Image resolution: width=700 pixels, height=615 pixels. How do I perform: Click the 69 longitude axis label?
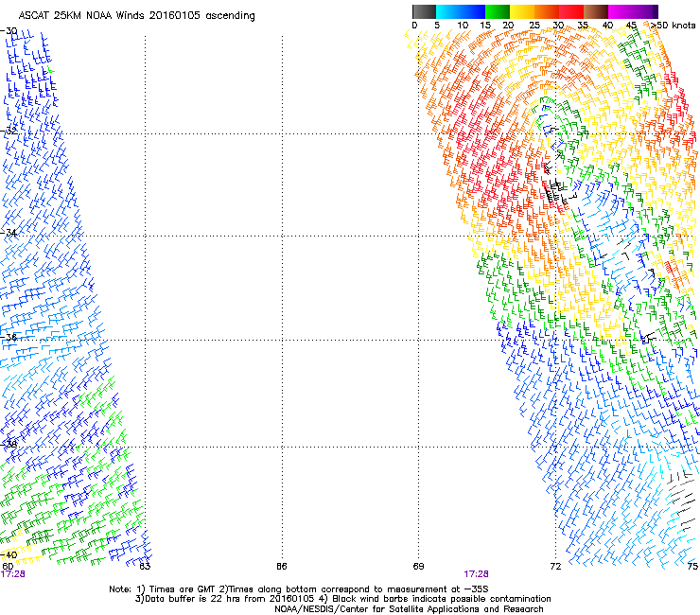[418, 567]
